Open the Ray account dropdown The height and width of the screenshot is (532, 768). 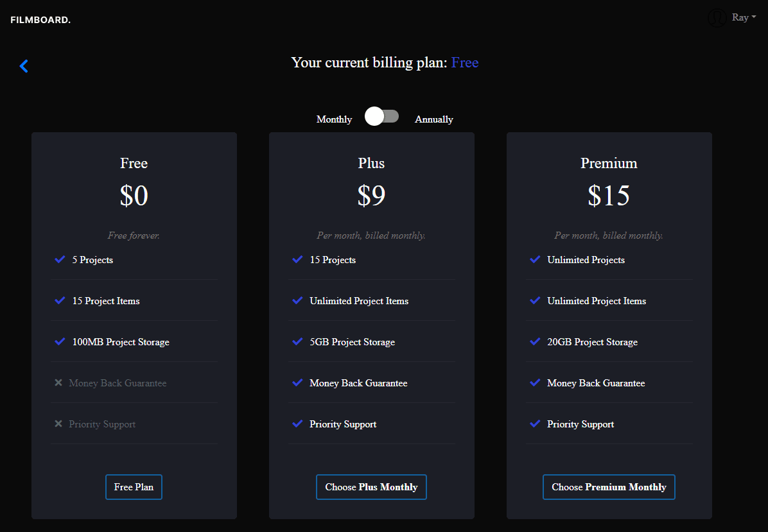739,17
